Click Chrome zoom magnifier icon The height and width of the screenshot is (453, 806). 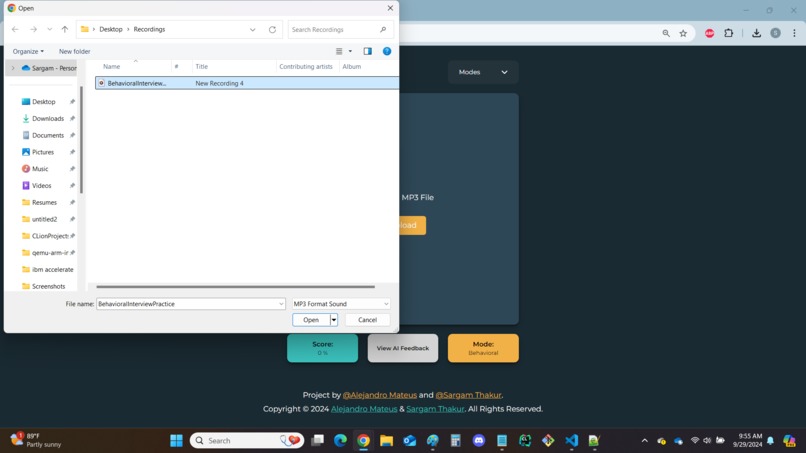pos(666,33)
